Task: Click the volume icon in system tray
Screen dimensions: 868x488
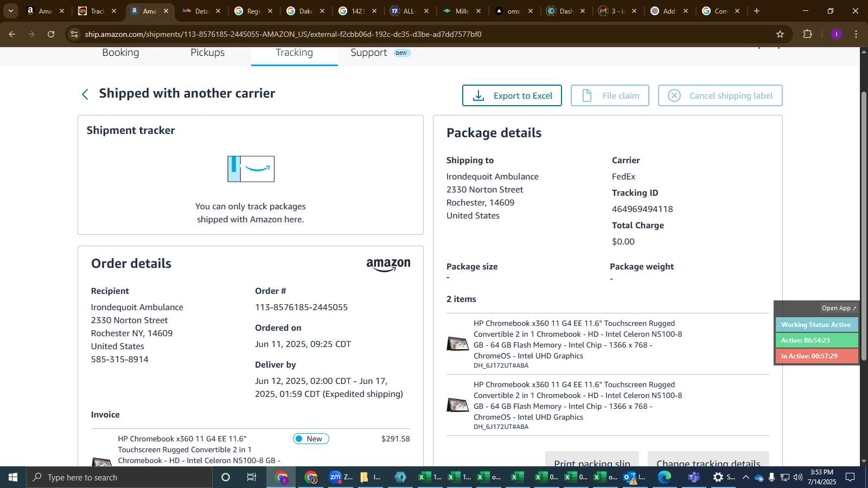Action: coord(797,477)
